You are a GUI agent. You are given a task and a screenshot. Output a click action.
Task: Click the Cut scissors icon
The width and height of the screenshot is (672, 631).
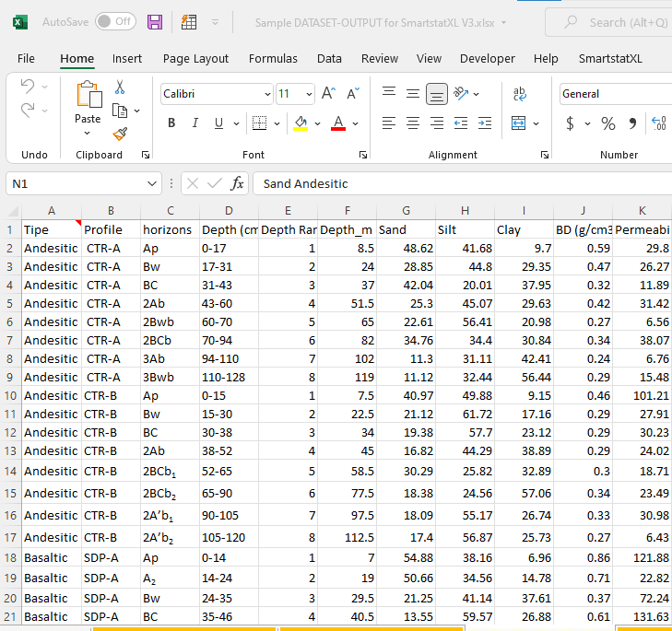(120, 88)
